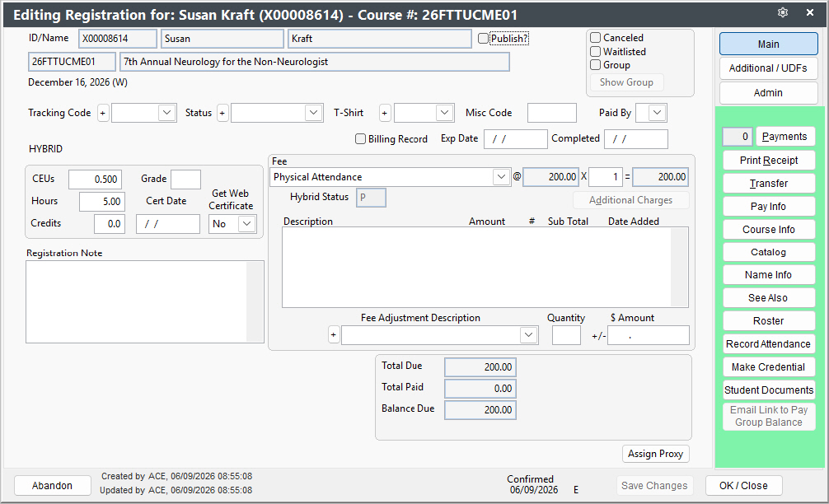Click the Cert Date field

coord(168,224)
